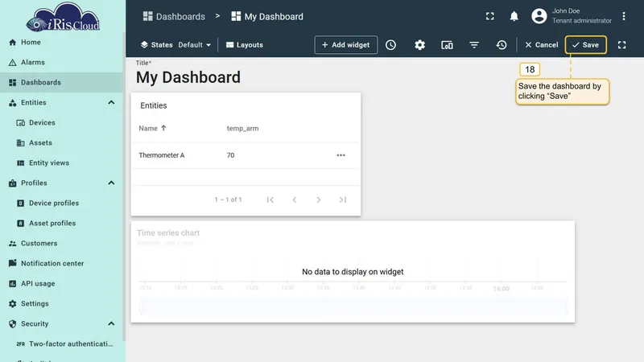Open filters icon in toolbar
644x362 pixels.
[474, 45]
